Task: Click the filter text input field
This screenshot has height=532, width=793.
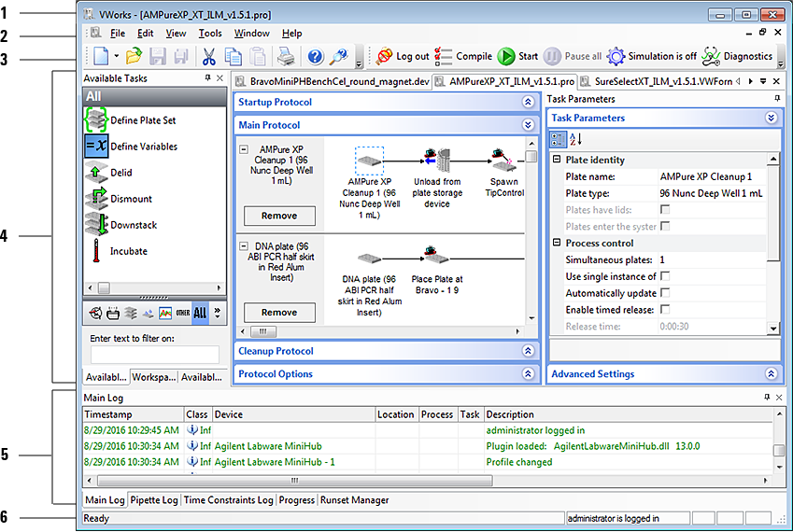Action: (155, 355)
